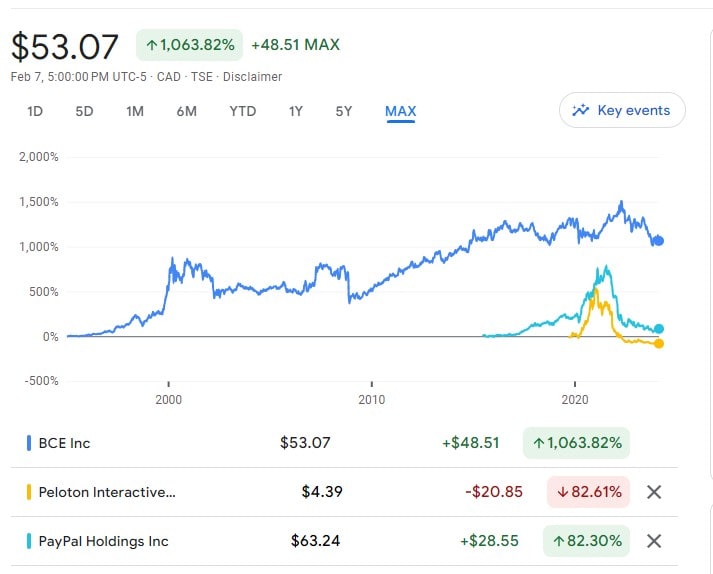Image resolution: width=713 pixels, height=574 pixels.
Task: Remove Peloton Interactive from comparison
Action: coord(653,492)
